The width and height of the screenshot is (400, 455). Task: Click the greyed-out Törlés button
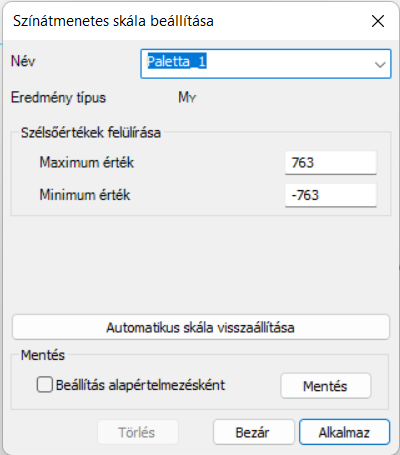[x=137, y=432]
